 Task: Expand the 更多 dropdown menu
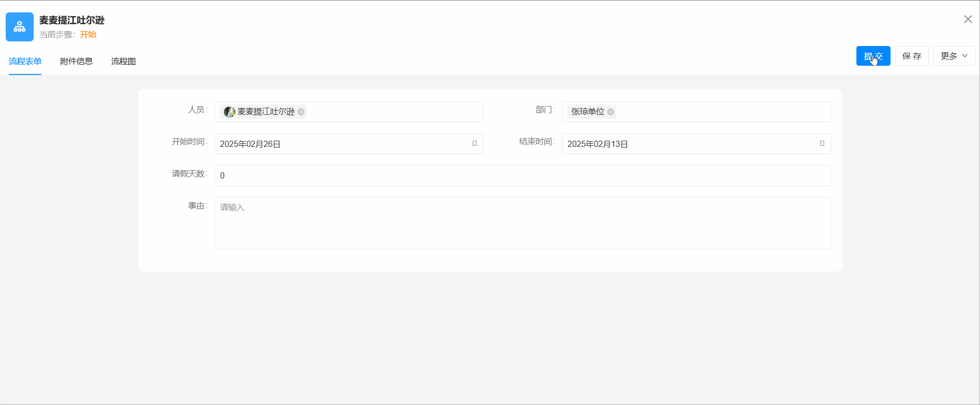coord(954,56)
